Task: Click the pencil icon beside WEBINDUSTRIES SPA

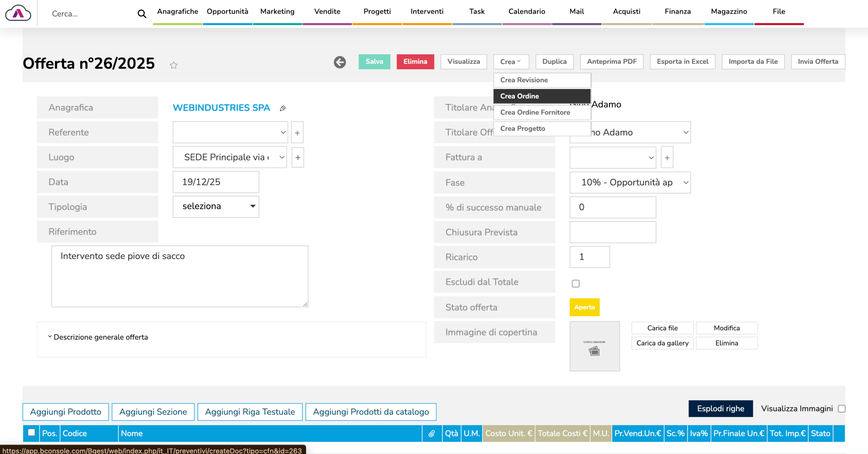Action: tap(283, 108)
